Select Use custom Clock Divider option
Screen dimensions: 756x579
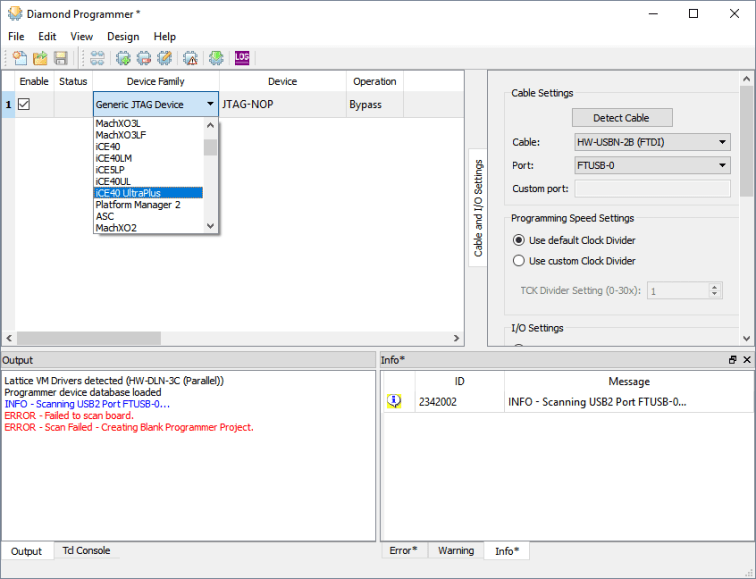click(x=518, y=261)
